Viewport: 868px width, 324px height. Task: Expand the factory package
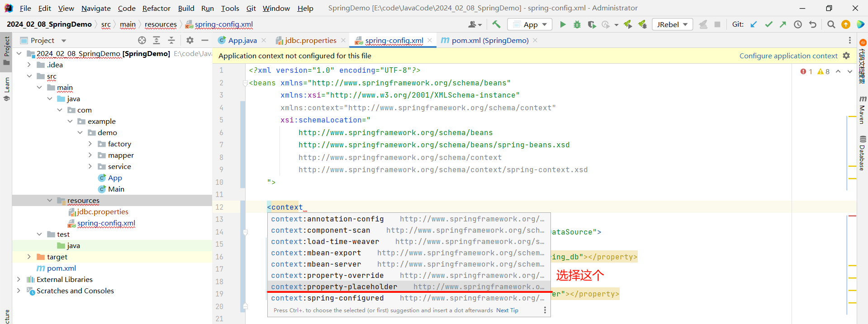pos(90,144)
